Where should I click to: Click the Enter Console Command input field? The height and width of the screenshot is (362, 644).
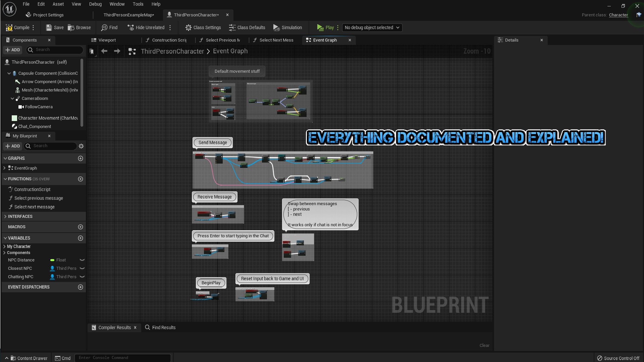tap(123, 358)
